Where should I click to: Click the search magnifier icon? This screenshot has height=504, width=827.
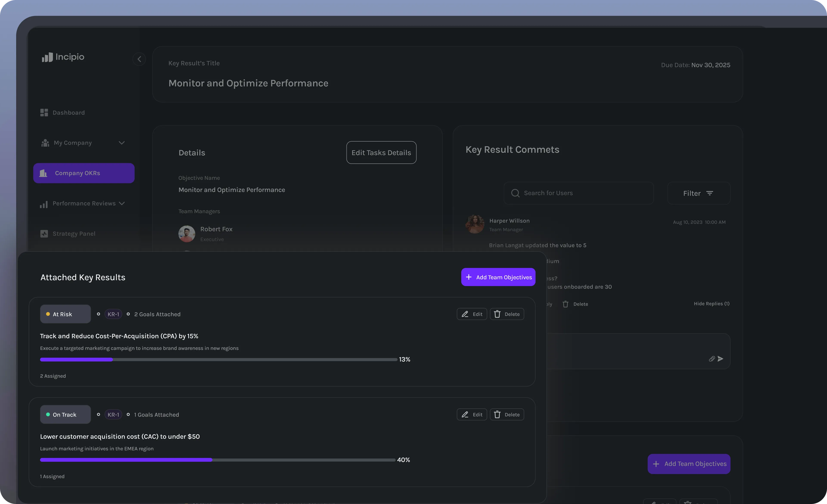click(515, 193)
